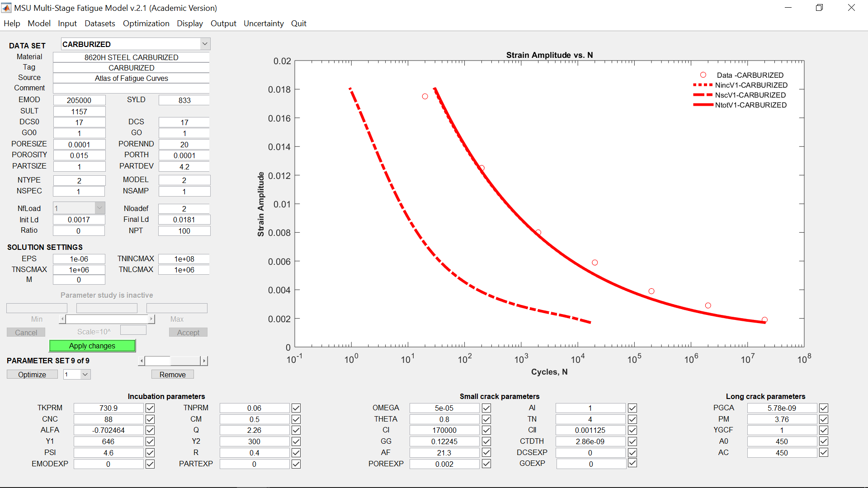
Task: Click parameter set scrollbar right arrow
Action: [x=204, y=361]
